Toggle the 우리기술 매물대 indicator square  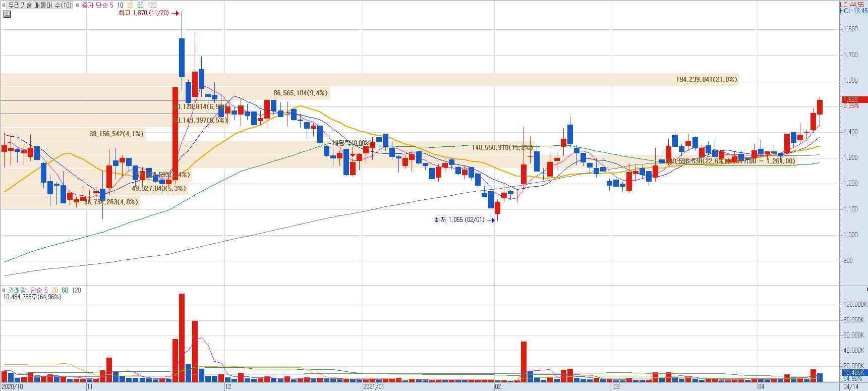[x=4, y=5]
